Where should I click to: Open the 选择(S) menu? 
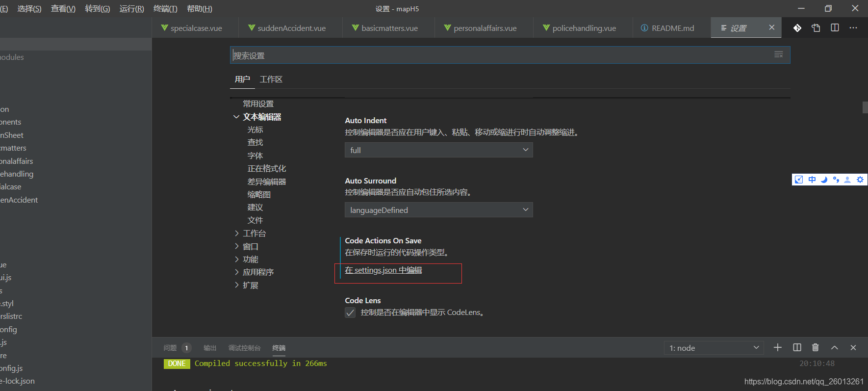click(29, 9)
